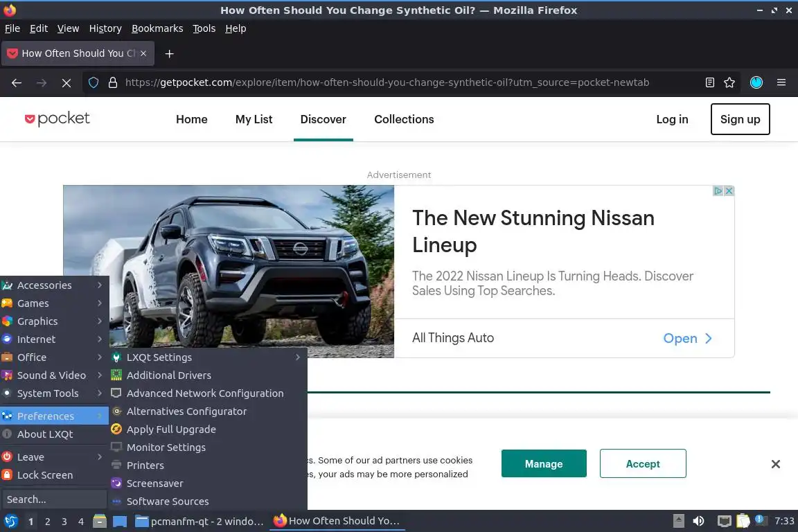Viewport: 798px width, 532px height.
Task: Open Monitor Settings
Action: 208,447
